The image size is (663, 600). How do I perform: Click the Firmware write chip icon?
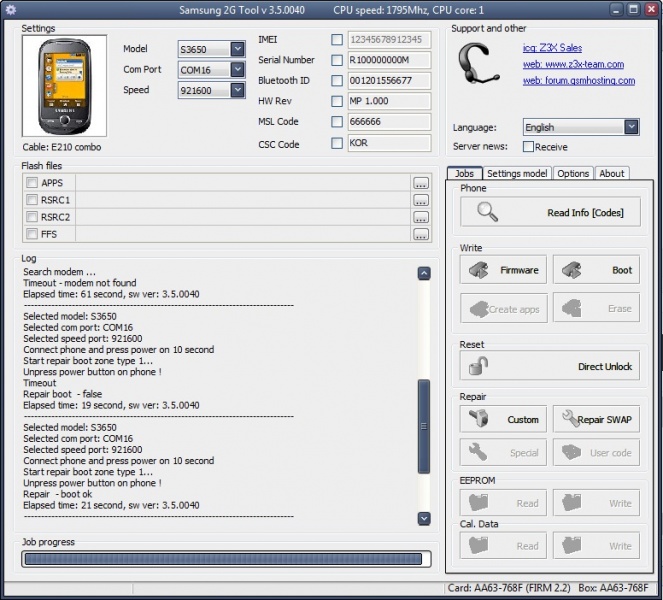[x=479, y=270]
